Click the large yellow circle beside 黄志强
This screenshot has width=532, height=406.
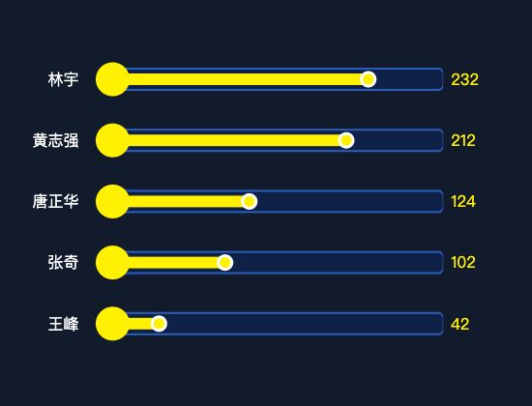112,140
